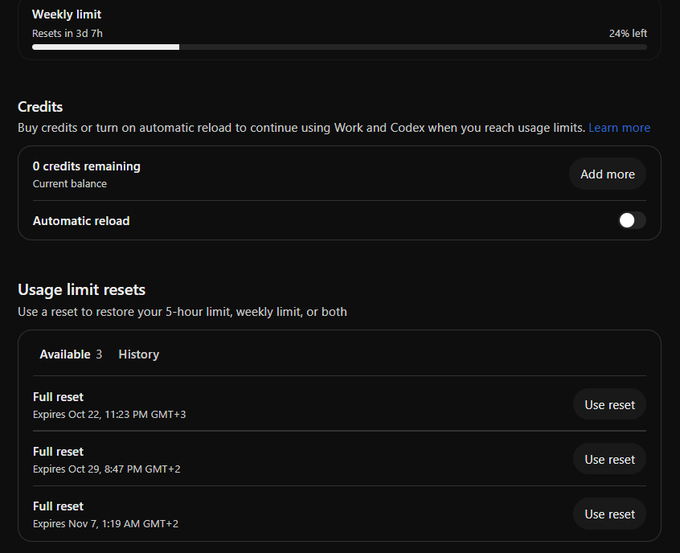
Task: Click the available resets count 3
Action: coord(99,354)
